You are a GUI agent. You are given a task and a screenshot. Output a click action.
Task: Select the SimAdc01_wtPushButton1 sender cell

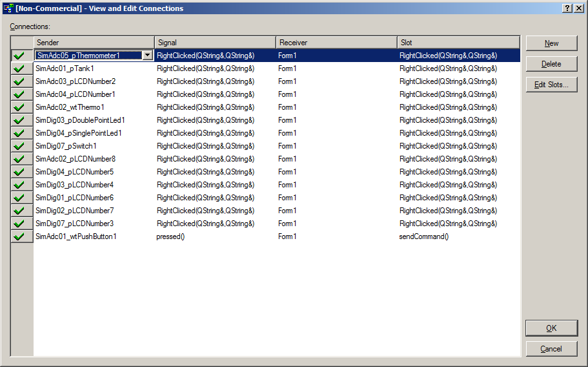(94, 236)
